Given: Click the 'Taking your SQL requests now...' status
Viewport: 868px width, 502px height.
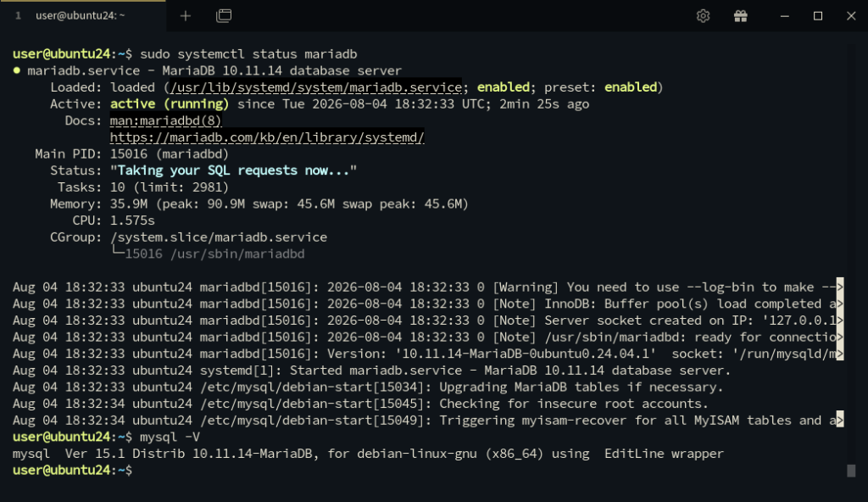Looking at the screenshot, I should click(233, 170).
